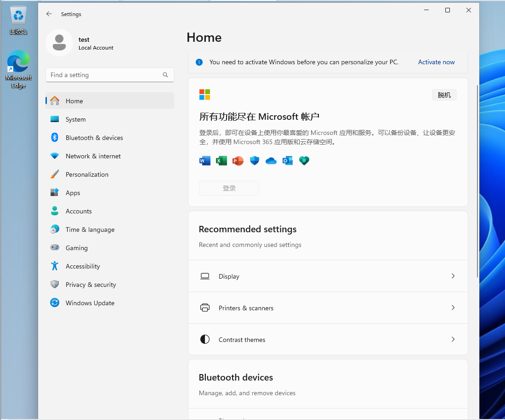This screenshot has width=505, height=420.
Task: Open the System category
Action: 110,119
